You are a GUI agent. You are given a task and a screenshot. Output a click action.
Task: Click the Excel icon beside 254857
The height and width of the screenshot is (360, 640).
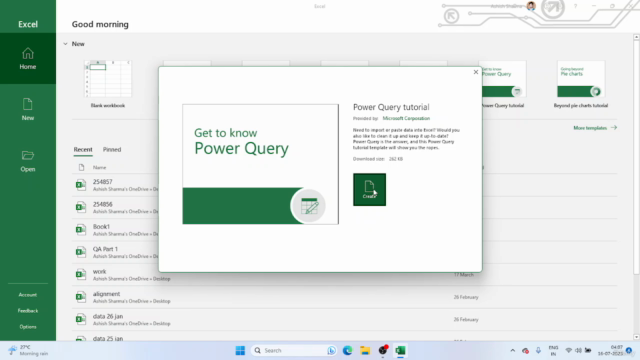click(81, 185)
